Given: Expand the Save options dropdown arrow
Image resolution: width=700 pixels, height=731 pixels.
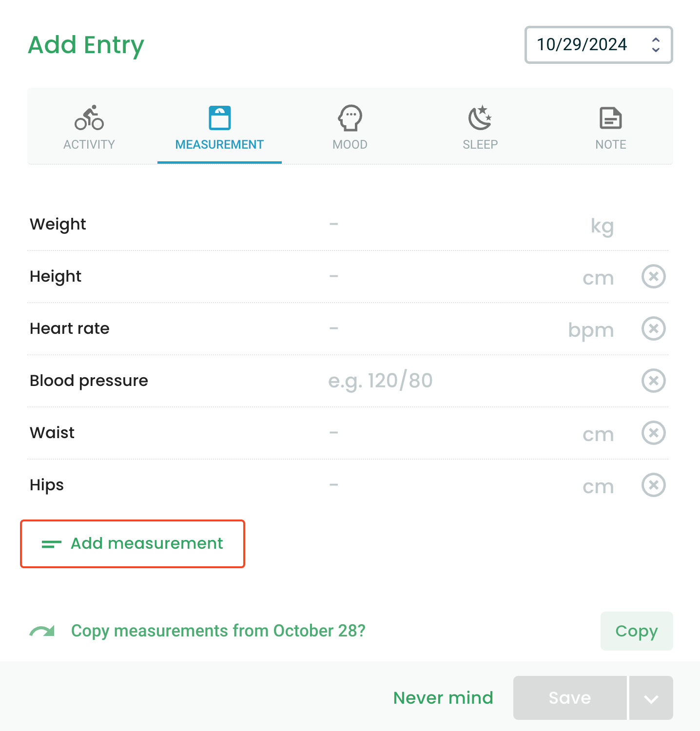Looking at the screenshot, I should tap(651, 698).
